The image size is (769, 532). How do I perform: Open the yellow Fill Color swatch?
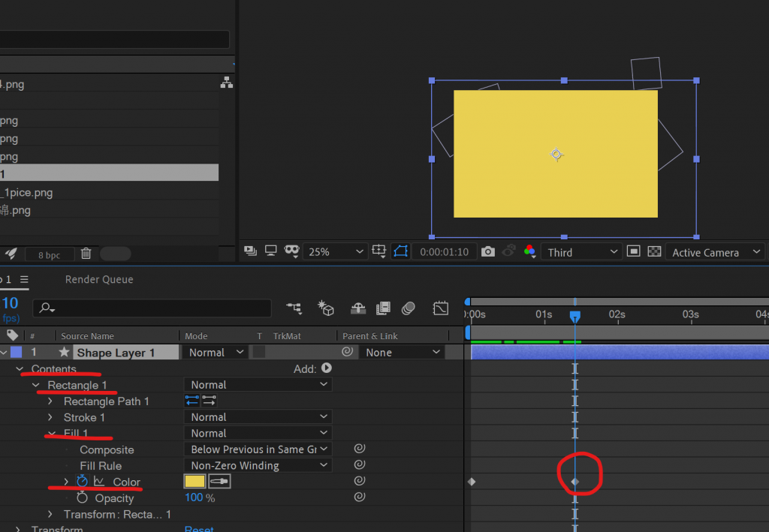click(195, 482)
